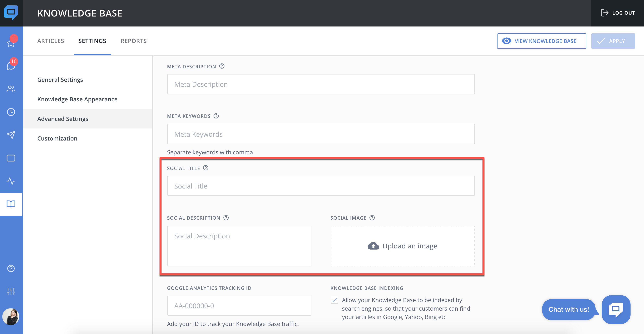Click the chat app logo icon
This screenshot has width=644, height=334.
(11, 13)
